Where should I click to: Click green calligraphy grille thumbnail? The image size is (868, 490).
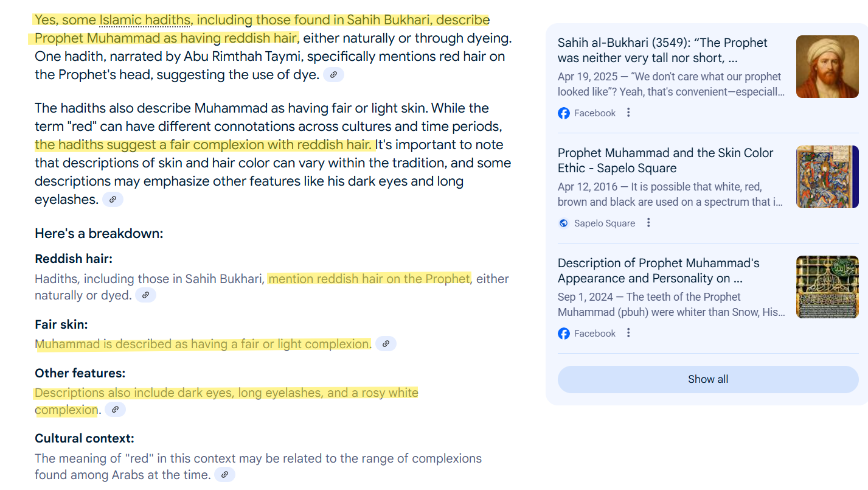827,287
